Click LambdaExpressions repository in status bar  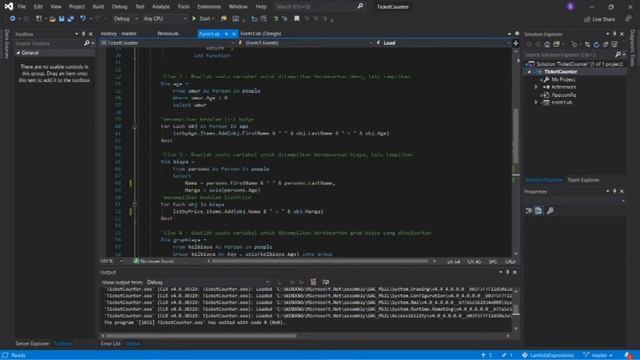click(548, 355)
